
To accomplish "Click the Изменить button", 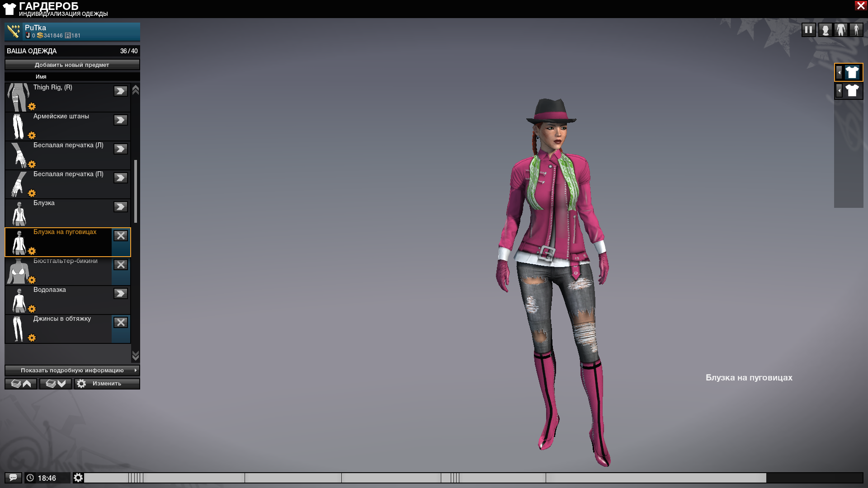I will [x=107, y=384].
